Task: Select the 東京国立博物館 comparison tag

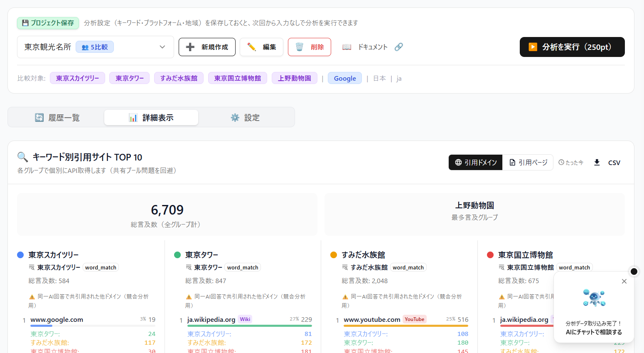Action: (238, 78)
